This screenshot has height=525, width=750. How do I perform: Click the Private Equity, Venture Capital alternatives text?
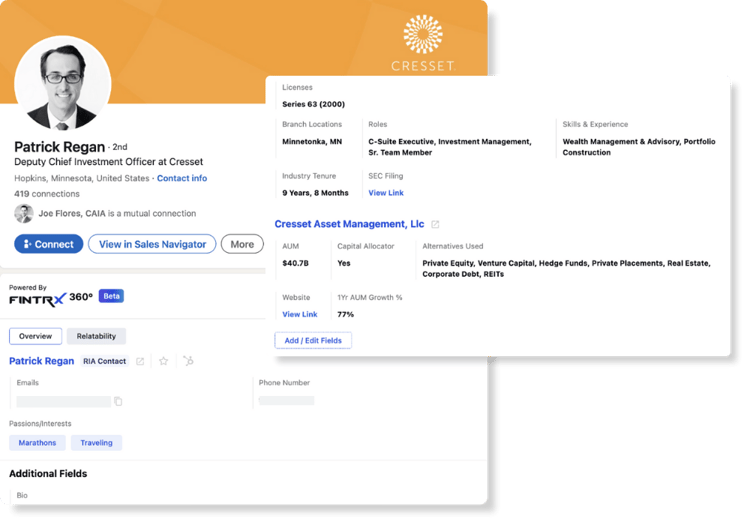(566, 268)
